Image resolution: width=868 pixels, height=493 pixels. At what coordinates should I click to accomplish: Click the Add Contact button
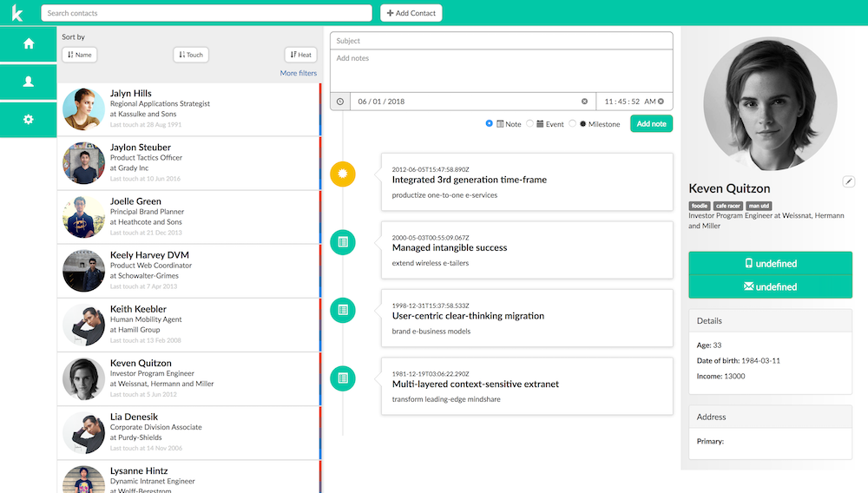pyautogui.click(x=411, y=13)
